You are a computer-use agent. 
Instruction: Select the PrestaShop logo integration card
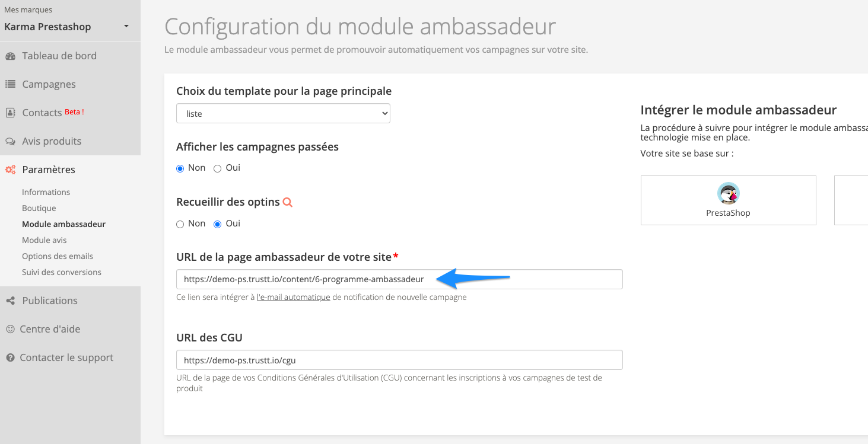[x=728, y=200]
